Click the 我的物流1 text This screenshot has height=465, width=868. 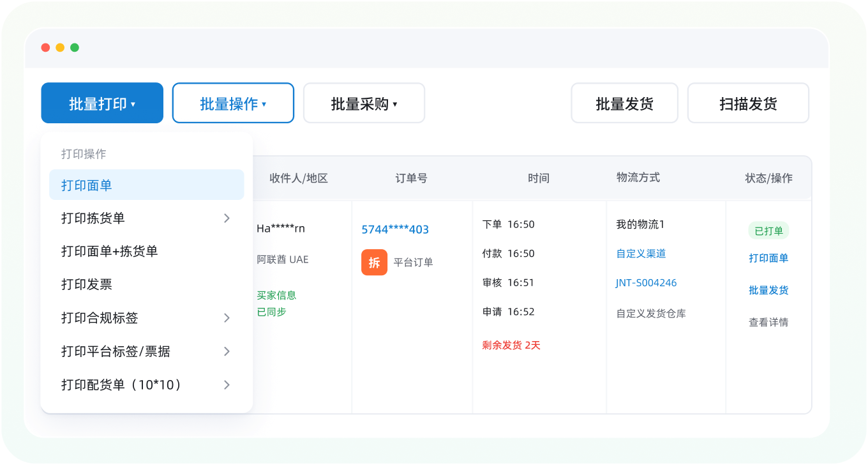tap(640, 224)
